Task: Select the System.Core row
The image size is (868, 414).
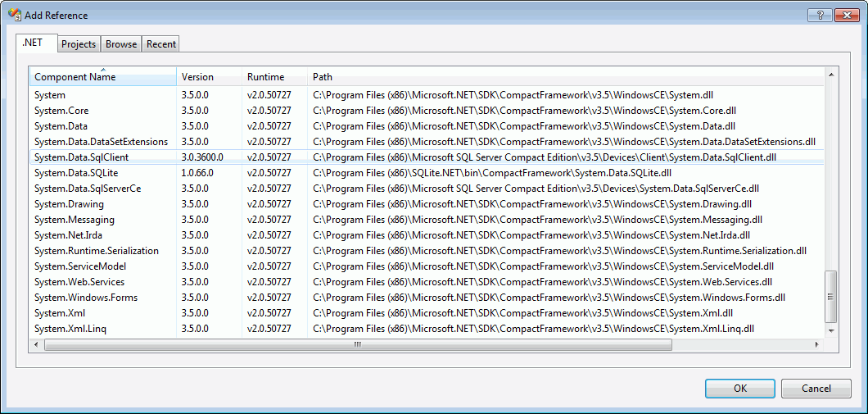Action: click(x=427, y=111)
